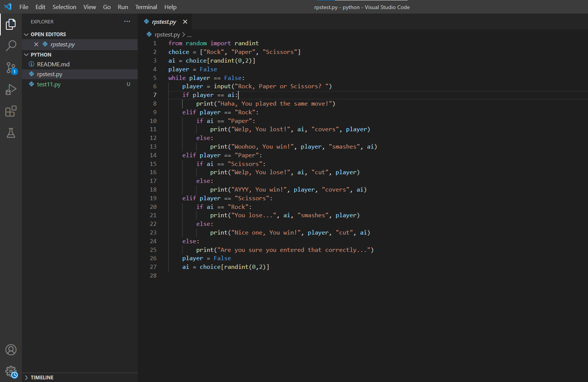Image resolution: width=588 pixels, height=382 pixels.
Task: Open the Manage settings gear
Action: (x=11, y=371)
